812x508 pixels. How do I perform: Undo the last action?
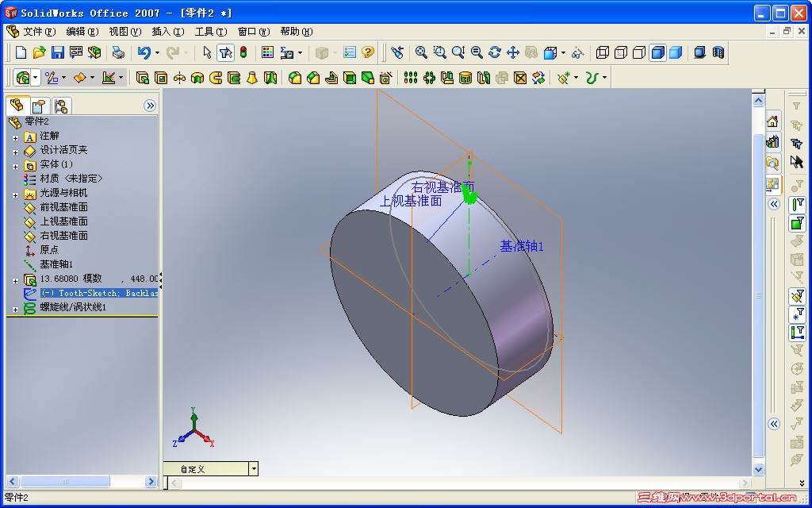pos(144,52)
